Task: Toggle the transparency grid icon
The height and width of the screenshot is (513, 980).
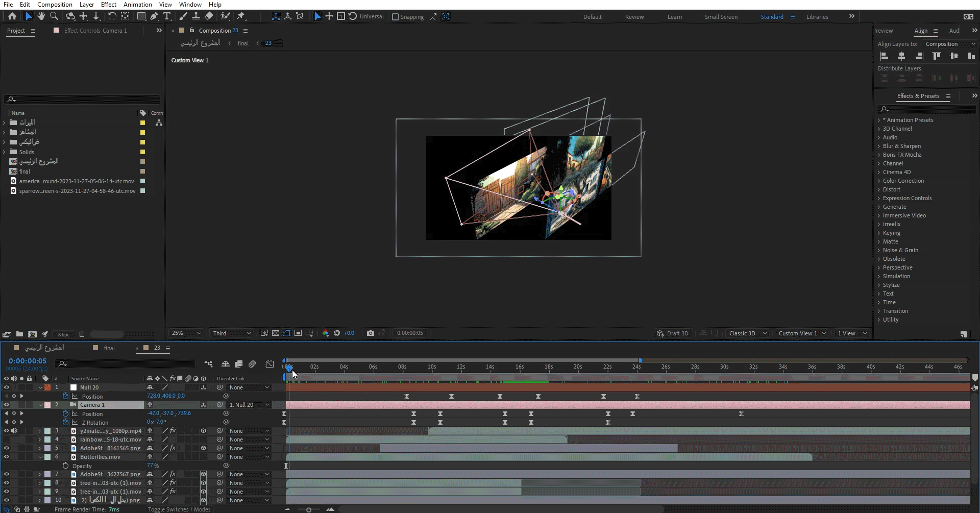Action: tap(276, 333)
